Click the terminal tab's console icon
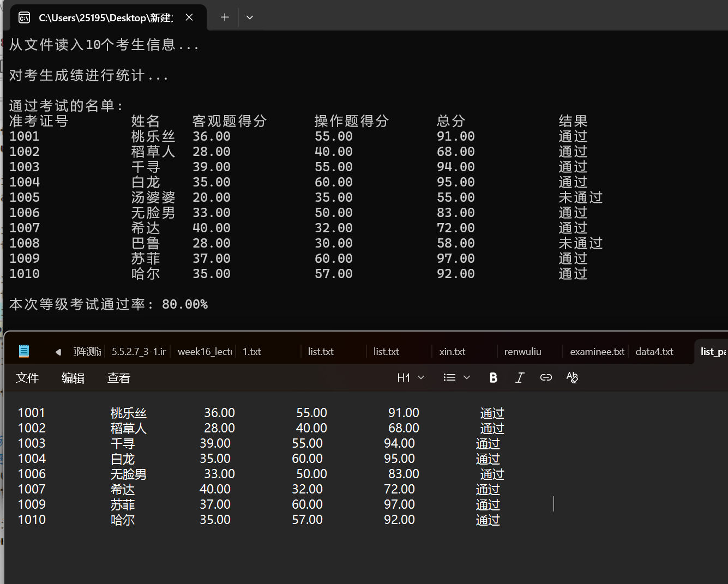Image resolution: width=728 pixels, height=584 pixels. point(25,18)
